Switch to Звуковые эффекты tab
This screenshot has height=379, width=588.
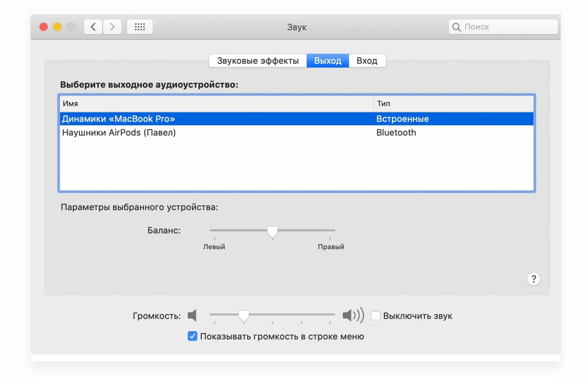[258, 61]
